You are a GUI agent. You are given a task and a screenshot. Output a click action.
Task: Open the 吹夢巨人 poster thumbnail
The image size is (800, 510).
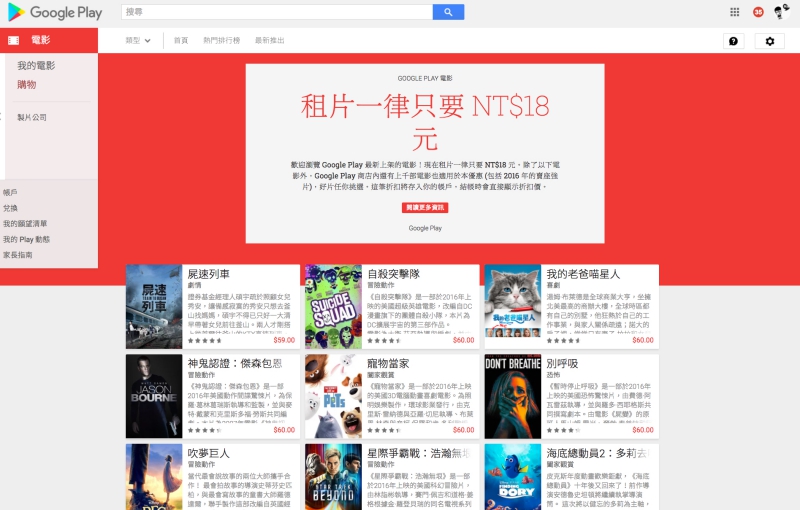pos(154,477)
